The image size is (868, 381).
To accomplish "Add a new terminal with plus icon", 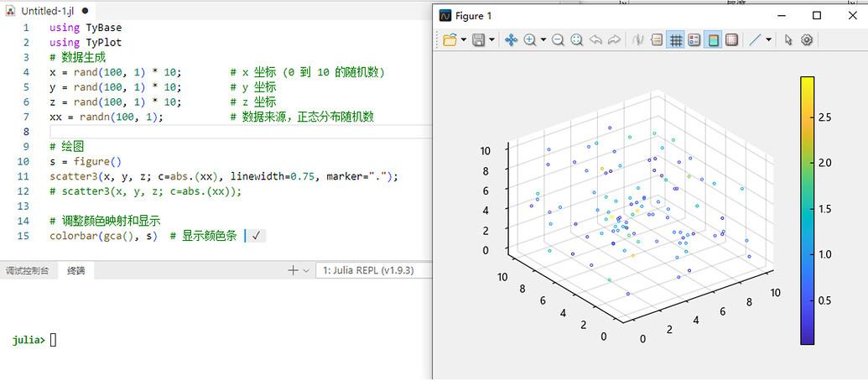I will point(293,270).
